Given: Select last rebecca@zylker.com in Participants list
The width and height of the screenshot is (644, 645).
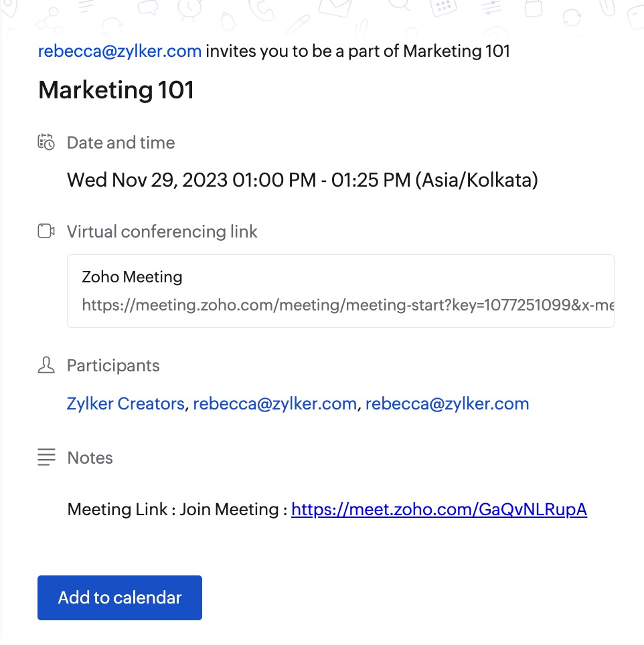Looking at the screenshot, I should click(x=447, y=403).
